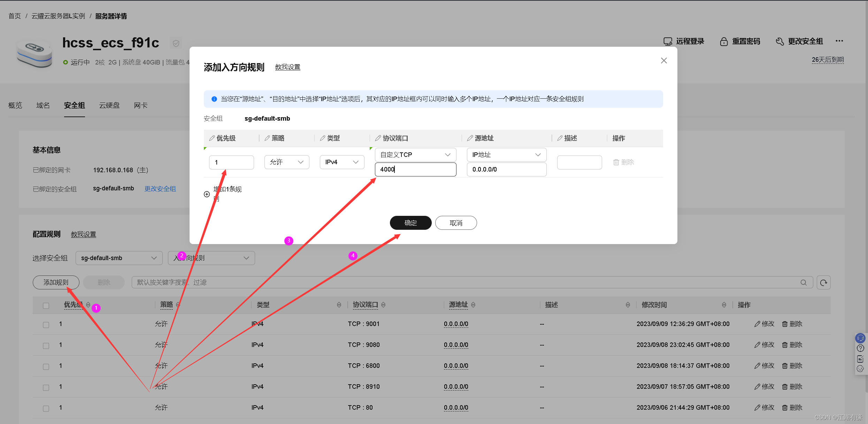Image resolution: width=868 pixels, height=424 pixels.
Task: Switch to the 云硬盘 tab
Action: coord(109,105)
